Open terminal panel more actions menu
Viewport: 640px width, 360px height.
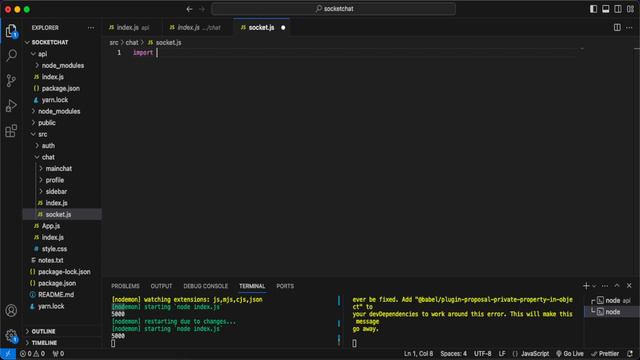605,286
